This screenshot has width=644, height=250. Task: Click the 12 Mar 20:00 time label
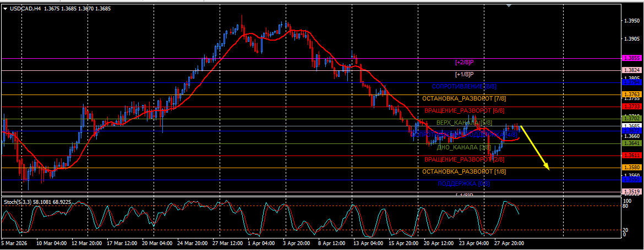click(87, 243)
